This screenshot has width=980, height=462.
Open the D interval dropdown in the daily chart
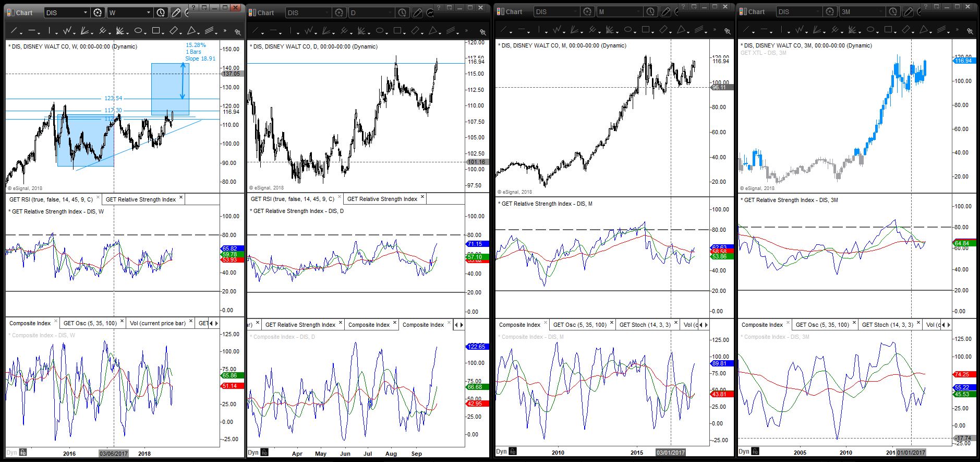point(390,13)
